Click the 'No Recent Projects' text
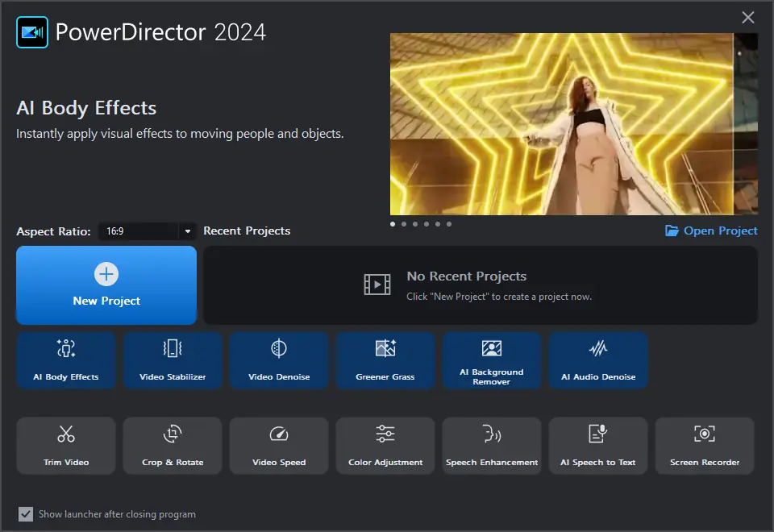Viewport: 774px width, 532px height. (467, 276)
